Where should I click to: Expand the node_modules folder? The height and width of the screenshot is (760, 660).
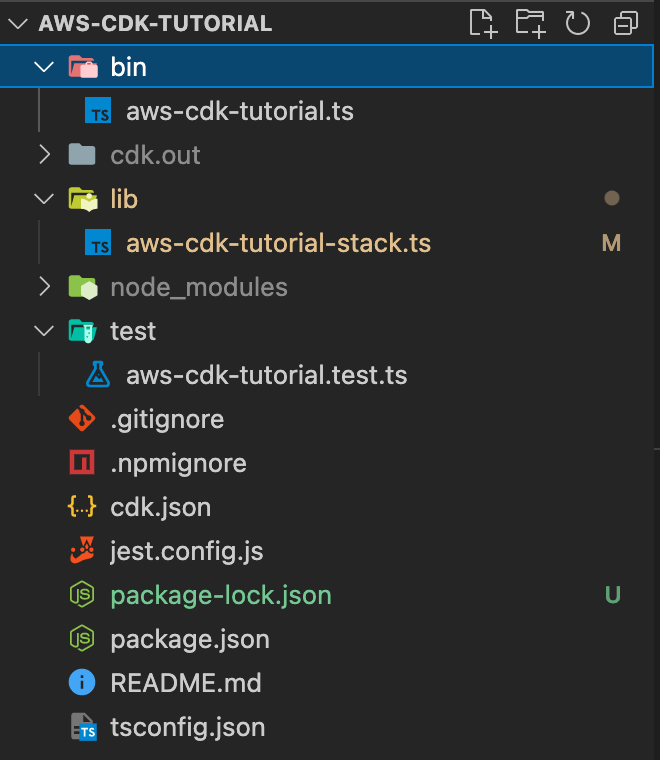[44, 287]
